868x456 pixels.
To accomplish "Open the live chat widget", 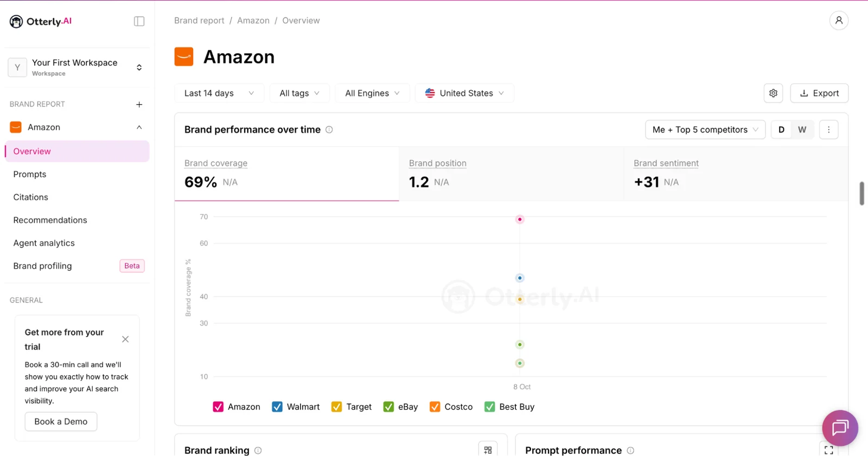I will (840, 428).
